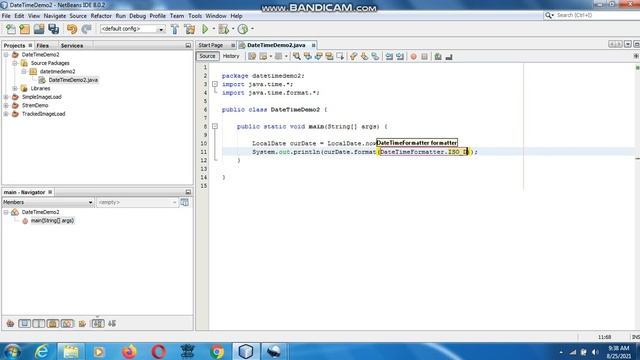This screenshot has height=360, width=640.
Task: Click the Build Project hammer icon
Action: tap(175, 29)
